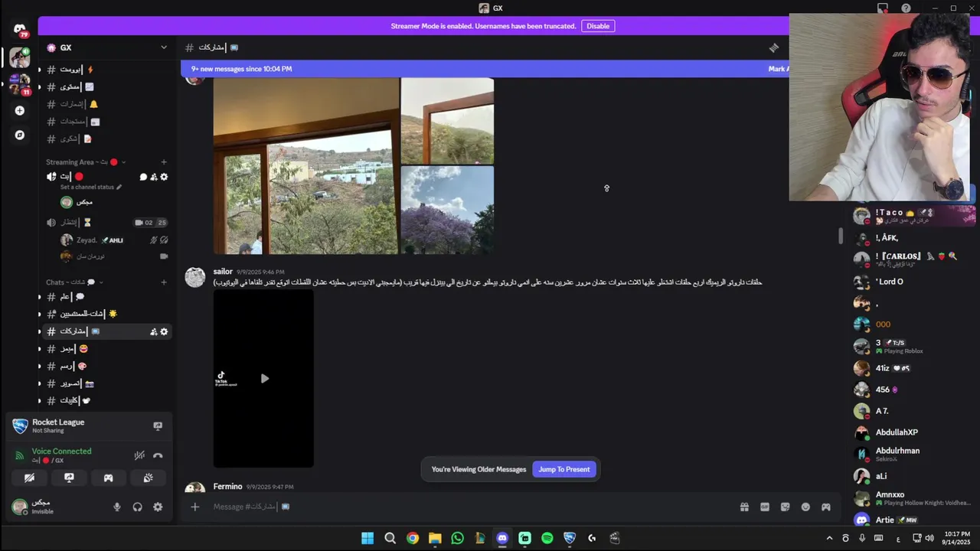Toggle microphone mute in user panel
This screenshot has height=551, width=980.
click(117, 507)
